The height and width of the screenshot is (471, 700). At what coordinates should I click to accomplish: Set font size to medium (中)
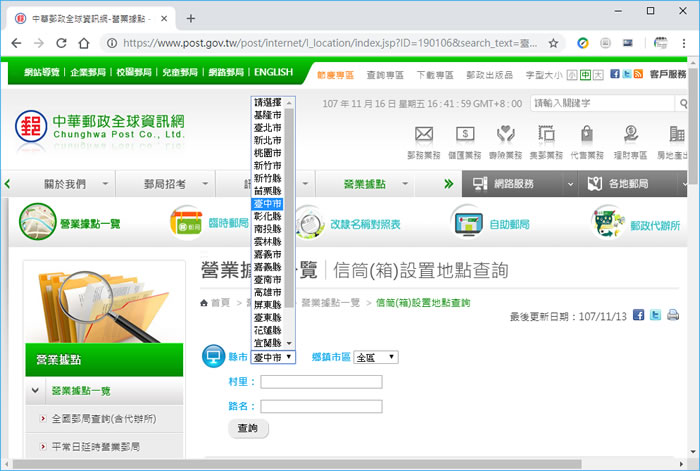tap(585, 75)
